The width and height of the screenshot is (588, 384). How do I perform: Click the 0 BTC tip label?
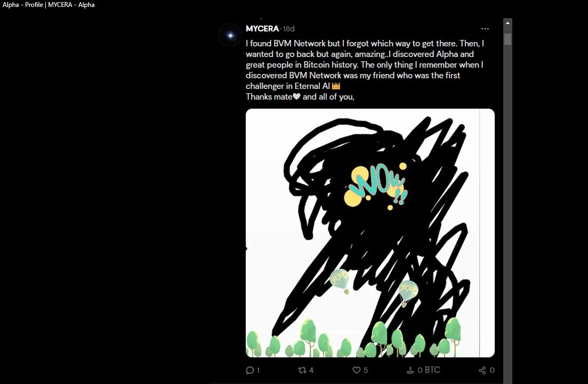coord(429,370)
